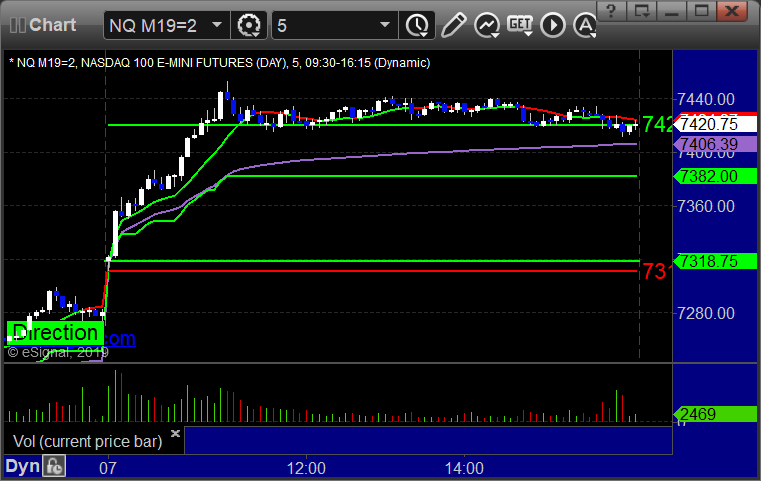Screen dimensions: 761x481
Task: Click the Vol (current price bar) label
Action: [87, 441]
